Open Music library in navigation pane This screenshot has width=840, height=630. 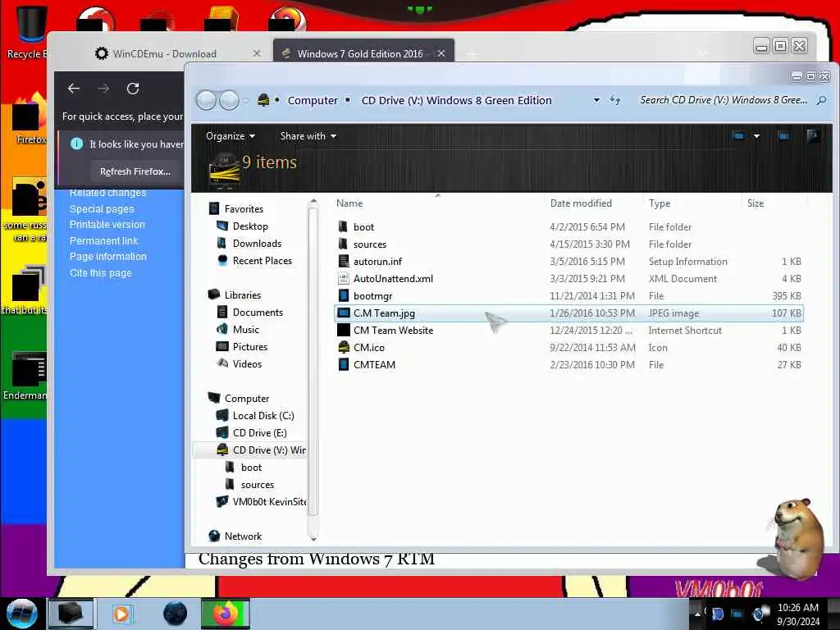[246, 330]
